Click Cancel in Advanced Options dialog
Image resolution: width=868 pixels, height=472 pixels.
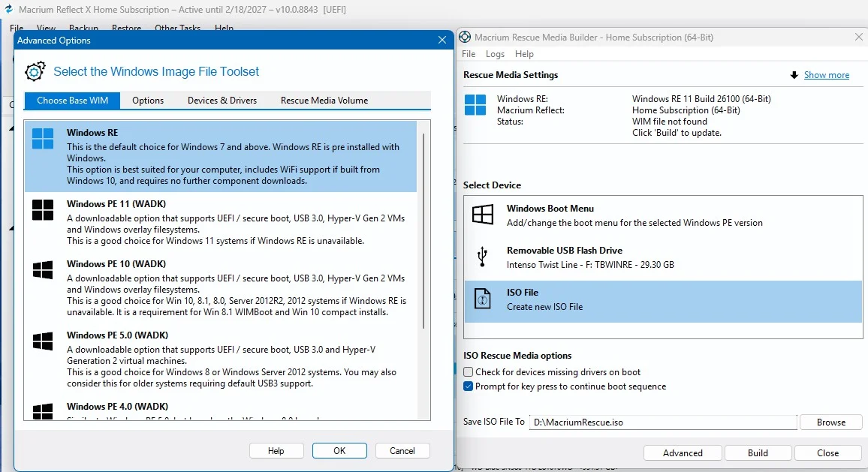pos(402,451)
